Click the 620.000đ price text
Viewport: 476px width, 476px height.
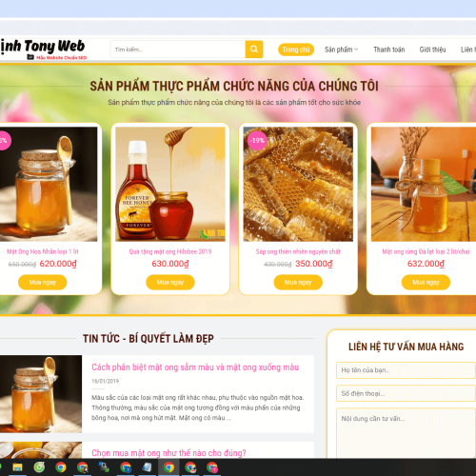click(x=58, y=264)
